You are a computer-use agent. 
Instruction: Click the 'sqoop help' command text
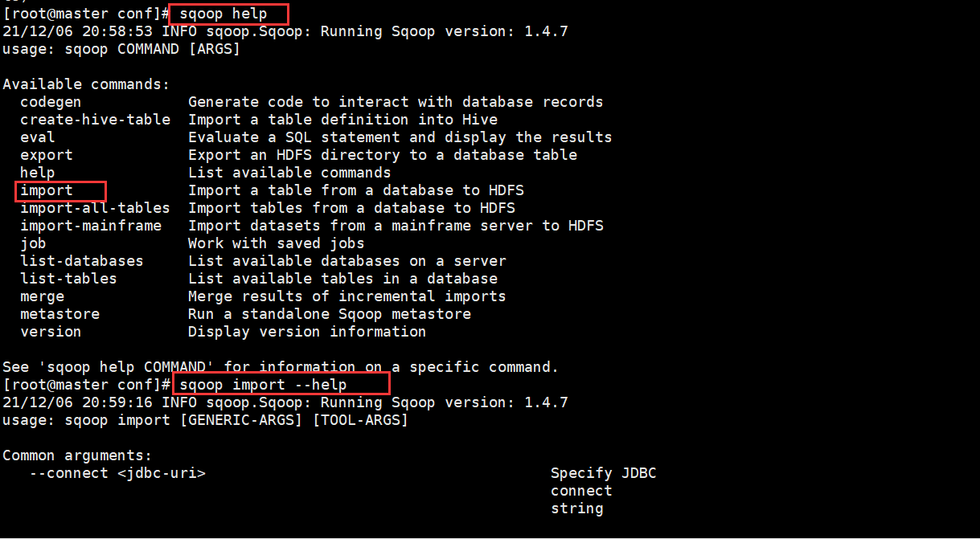(x=223, y=14)
